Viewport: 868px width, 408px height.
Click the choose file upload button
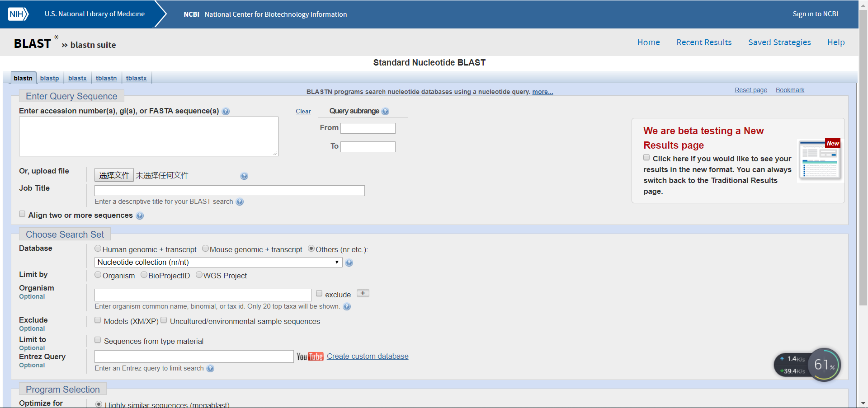[x=114, y=175]
